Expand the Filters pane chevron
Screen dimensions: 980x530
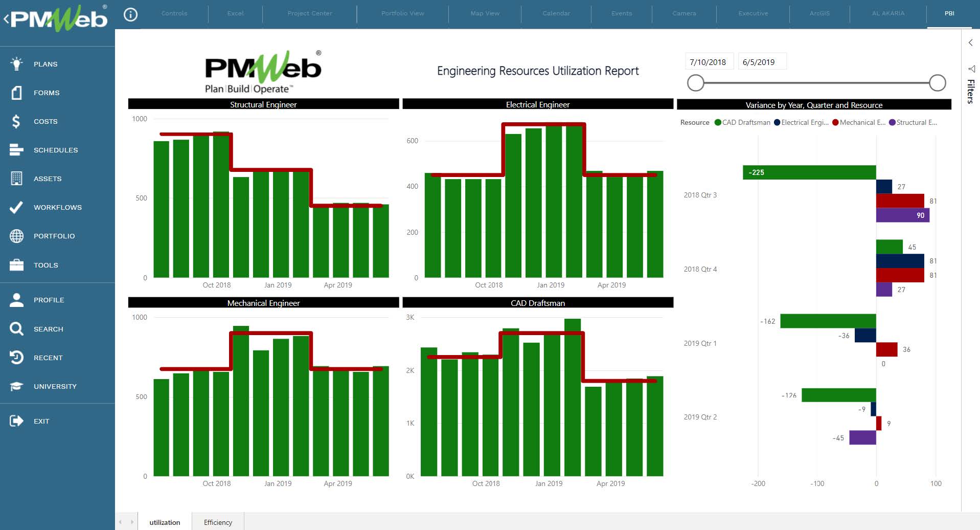click(970, 43)
